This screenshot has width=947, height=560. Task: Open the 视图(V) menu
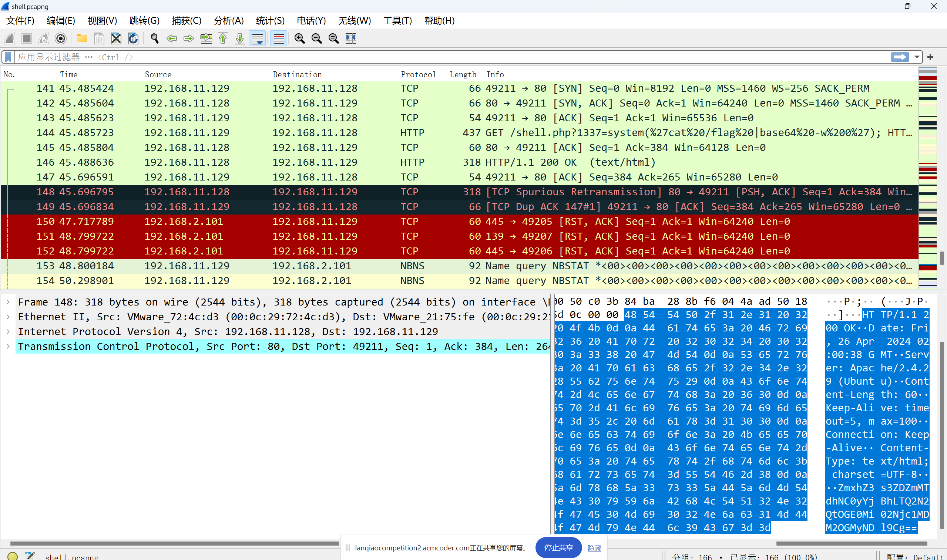(102, 20)
